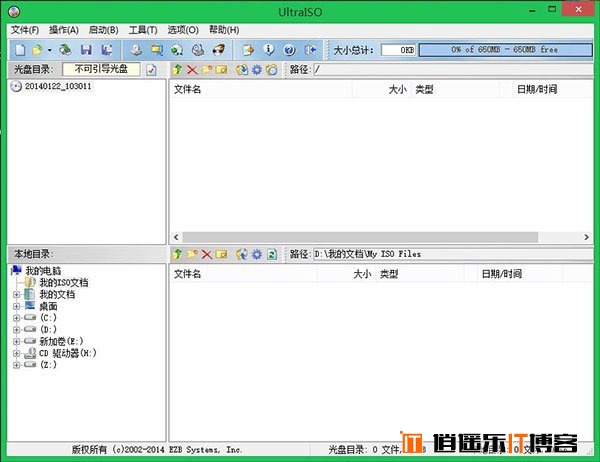Sort image pane by 大小 column
The width and height of the screenshot is (600, 462).
pyautogui.click(x=382, y=90)
